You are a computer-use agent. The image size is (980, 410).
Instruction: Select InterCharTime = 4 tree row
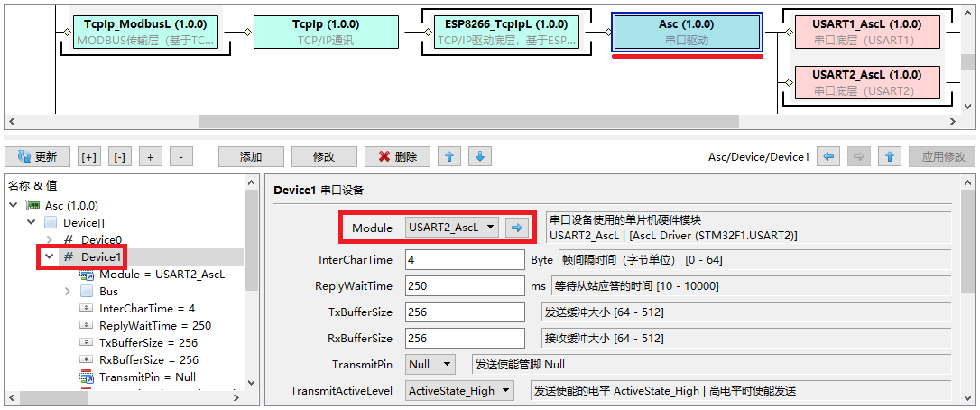[x=147, y=309]
